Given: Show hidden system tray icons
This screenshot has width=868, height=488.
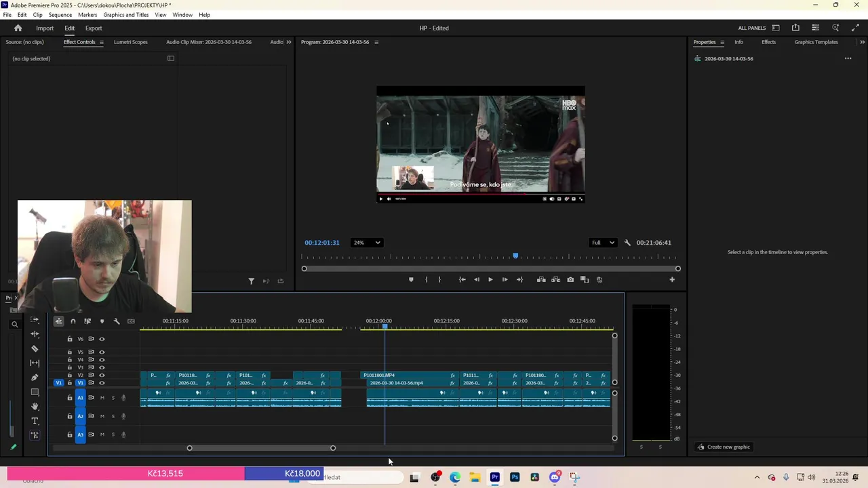Looking at the screenshot, I should [757, 477].
